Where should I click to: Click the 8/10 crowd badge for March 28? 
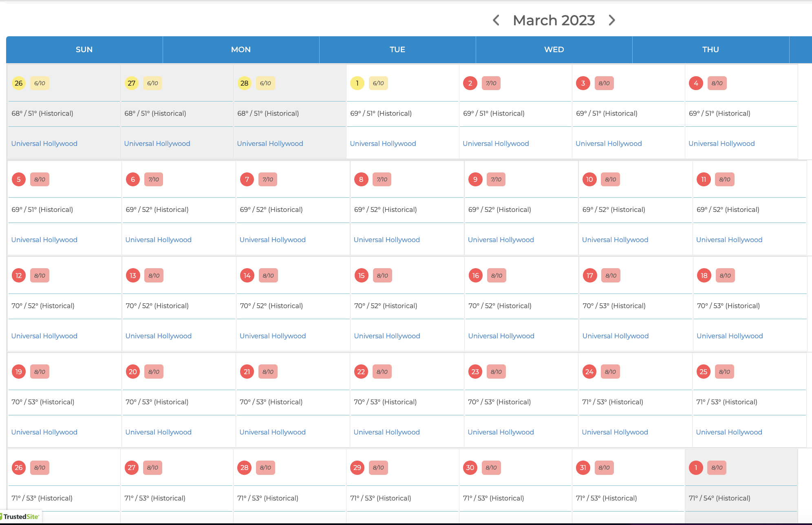(x=265, y=468)
